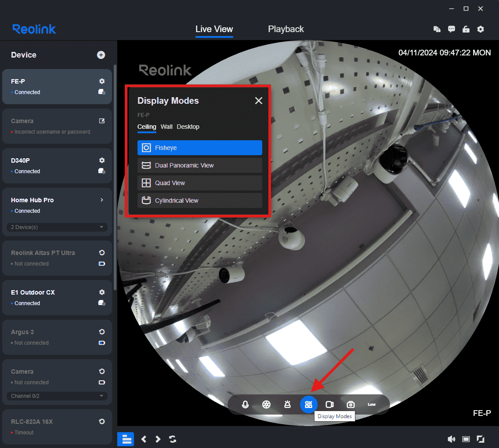499x448 pixels.
Task: Open the 2 Device(s) dropdown
Action: coord(57,227)
